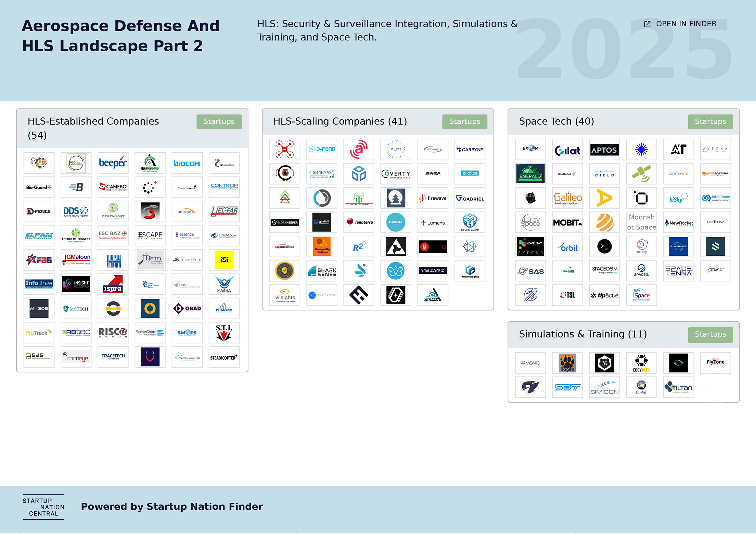Open the landscape in Finder link
Screen dimensions: 756x534
[x=680, y=24]
